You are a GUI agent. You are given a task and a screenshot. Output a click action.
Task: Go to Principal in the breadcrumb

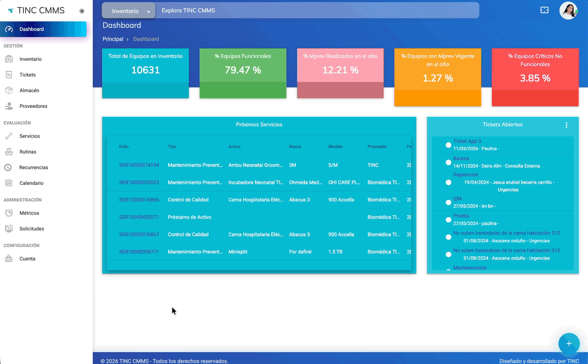113,39
